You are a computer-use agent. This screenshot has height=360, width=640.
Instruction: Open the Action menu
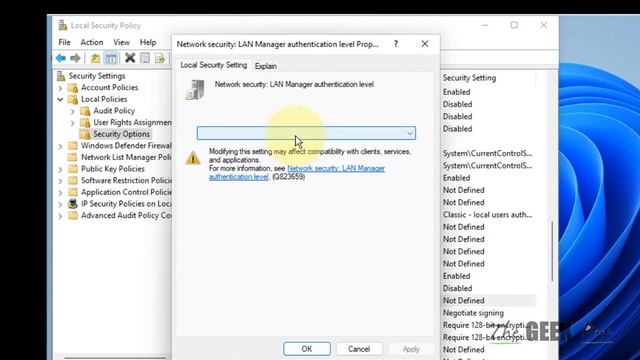pos(91,42)
